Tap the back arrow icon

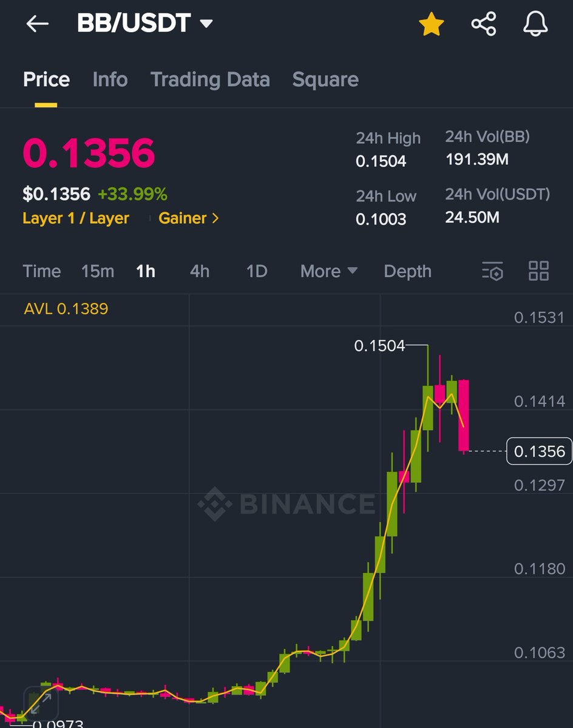(37, 24)
